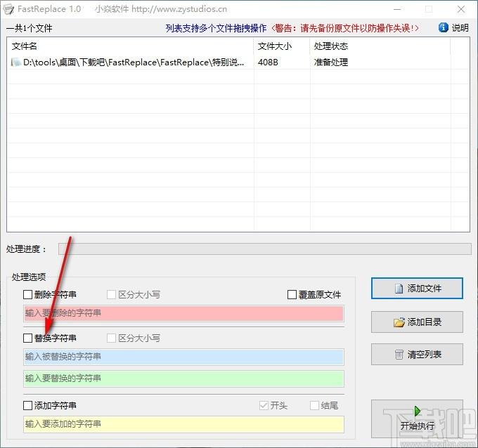Screen dimensions: 478x448
Task: Click the trash icon on 清空列表 button
Action: [399, 355]
